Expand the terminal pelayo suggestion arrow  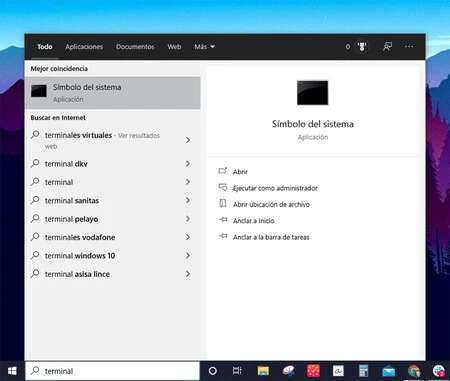(x=188, y=219)
